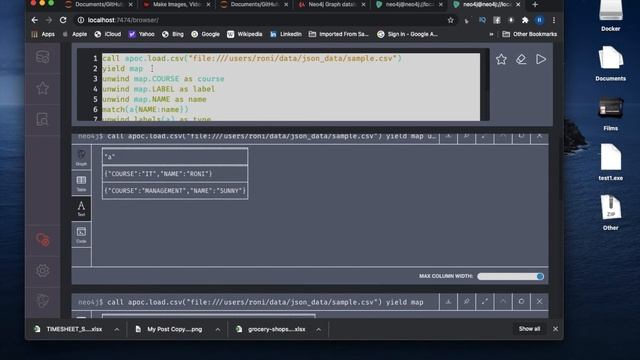Open the Extensions puzzle icon in Chrome
This screenshot has height=360, width=640.
pos(525,20)
